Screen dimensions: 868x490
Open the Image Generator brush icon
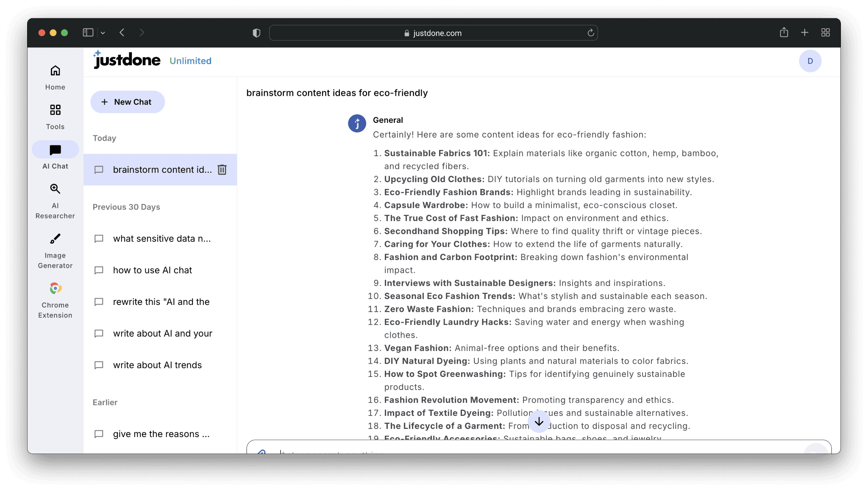[55, 239]
